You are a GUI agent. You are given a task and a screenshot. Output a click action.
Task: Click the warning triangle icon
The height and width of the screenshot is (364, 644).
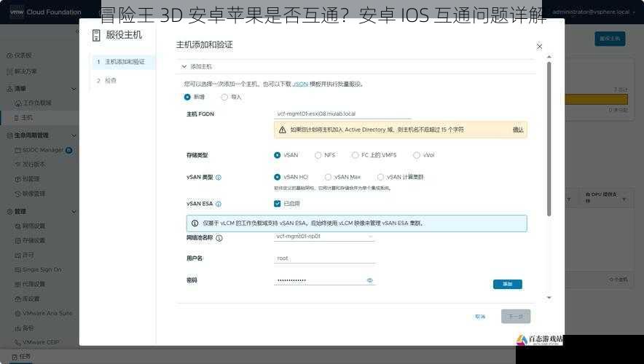click(282, 130)
